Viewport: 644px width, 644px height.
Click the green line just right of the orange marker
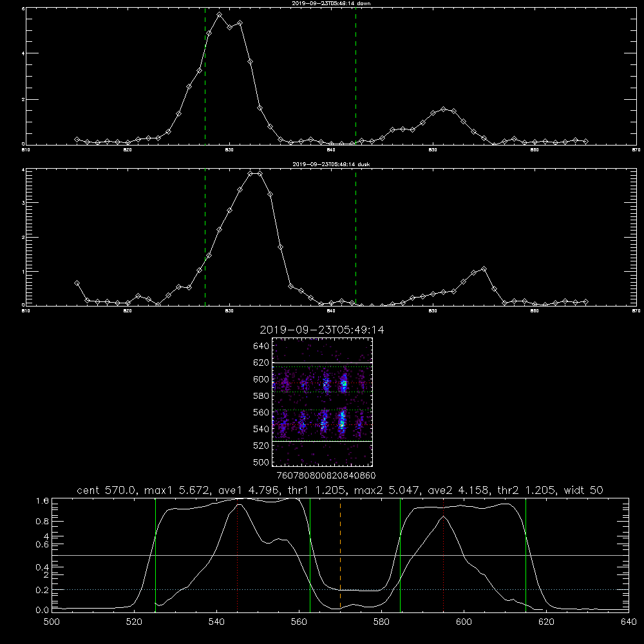click(x=400, y=554)
